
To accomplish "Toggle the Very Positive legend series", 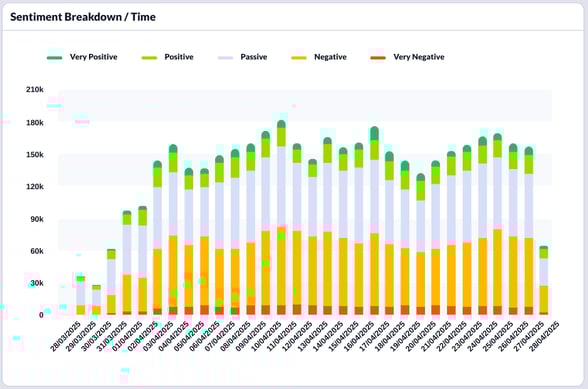I will (82, 57).
